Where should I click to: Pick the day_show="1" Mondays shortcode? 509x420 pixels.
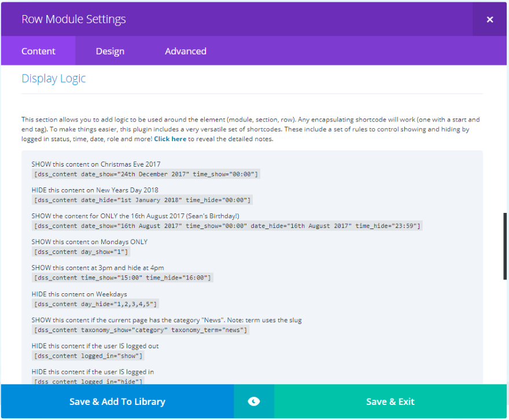(x=82, y=252)
